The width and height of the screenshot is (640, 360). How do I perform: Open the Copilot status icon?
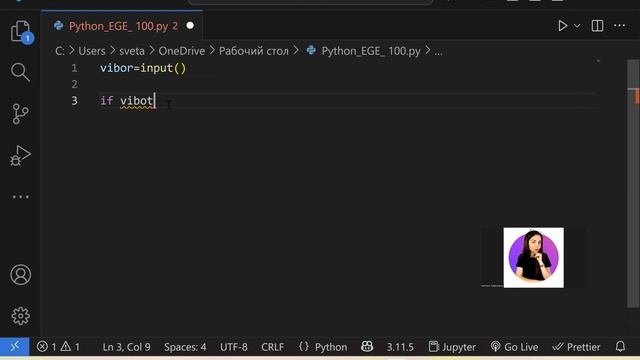coord(367,347)
